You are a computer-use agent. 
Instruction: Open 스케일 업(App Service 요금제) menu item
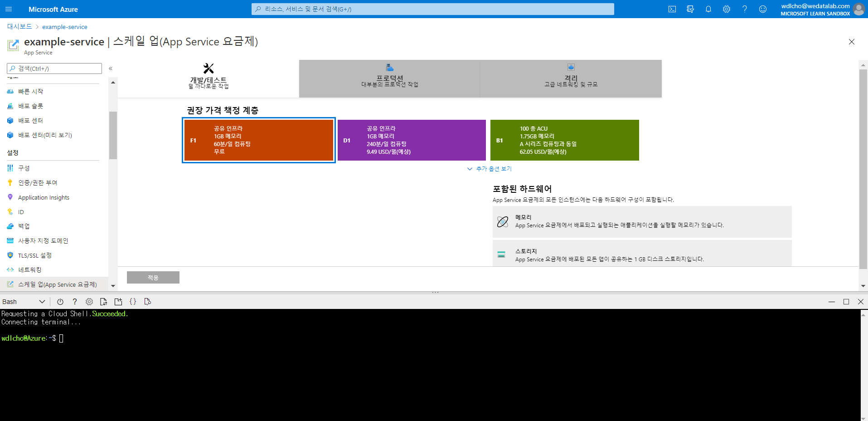(x=53, y=284)
